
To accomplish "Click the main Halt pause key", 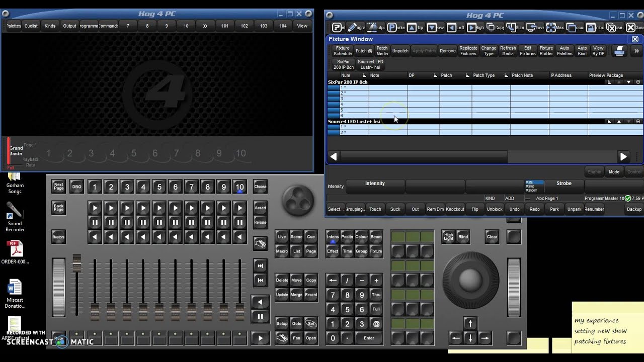I will (260, 316).
